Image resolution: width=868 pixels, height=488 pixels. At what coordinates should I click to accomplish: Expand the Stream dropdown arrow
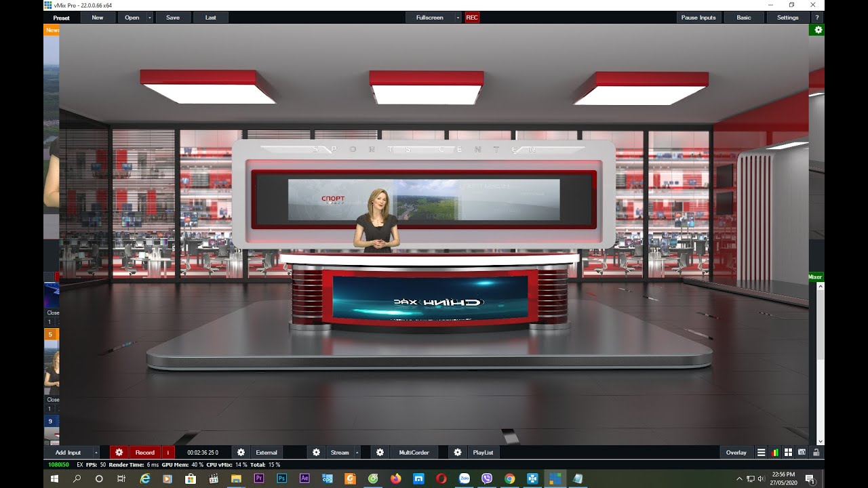[x=357, y=452]
